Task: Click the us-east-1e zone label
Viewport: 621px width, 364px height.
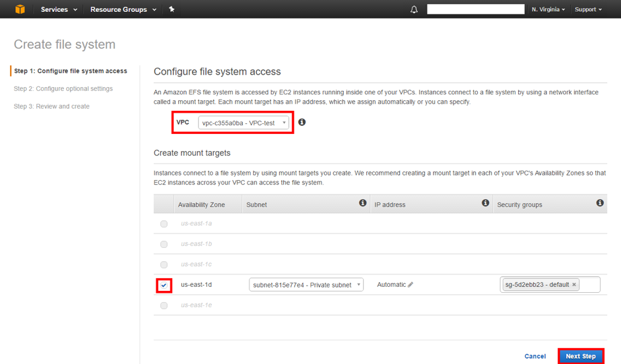Action: 197,305
